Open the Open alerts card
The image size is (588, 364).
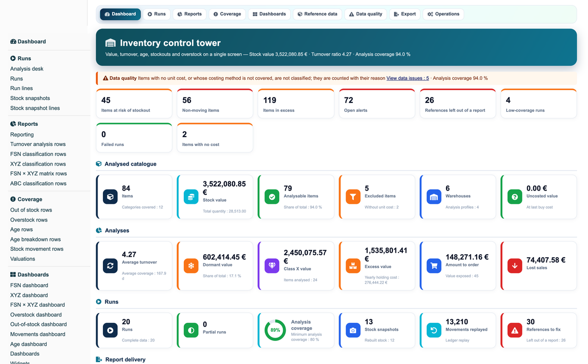376,103
